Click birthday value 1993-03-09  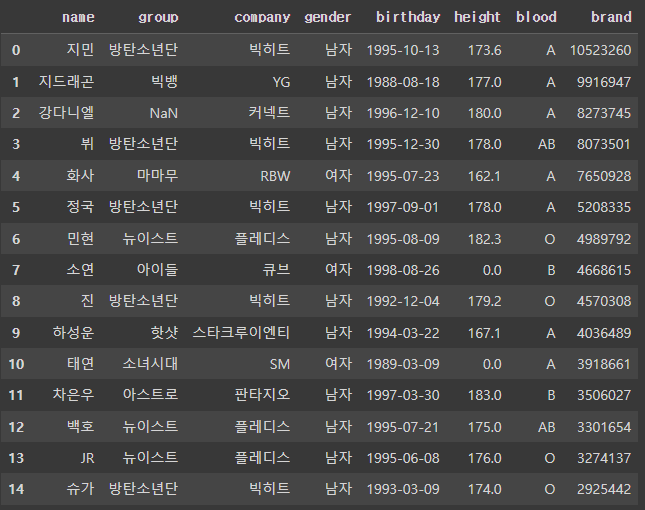tap(403, 489)
